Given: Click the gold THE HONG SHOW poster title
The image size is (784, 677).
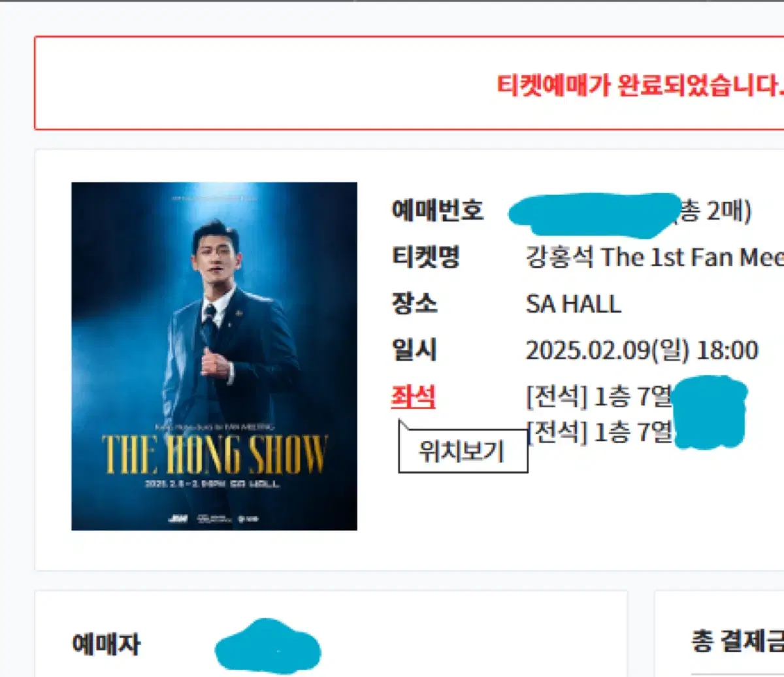Looking at the screenshot, I should [214, 454].
